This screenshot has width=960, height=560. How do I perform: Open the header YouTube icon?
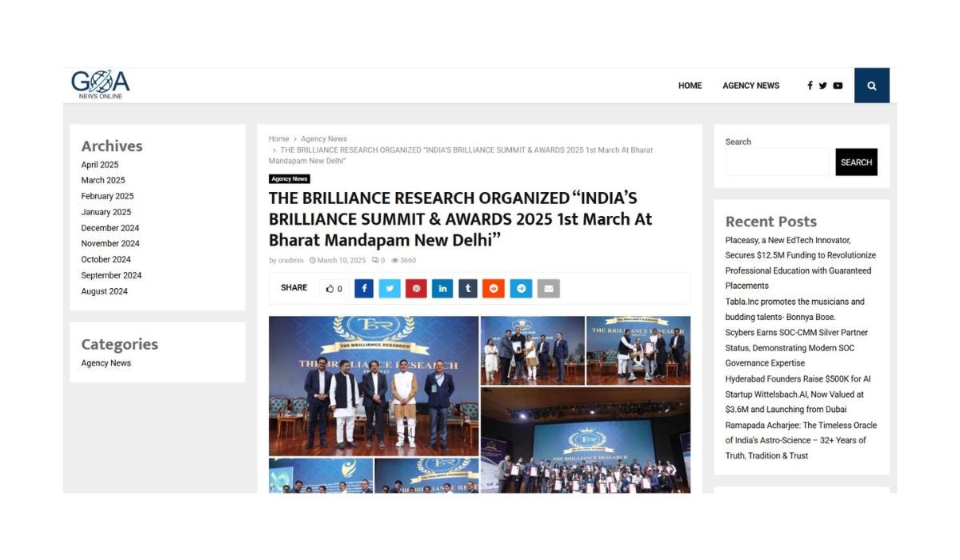click(x=838, y=86)
